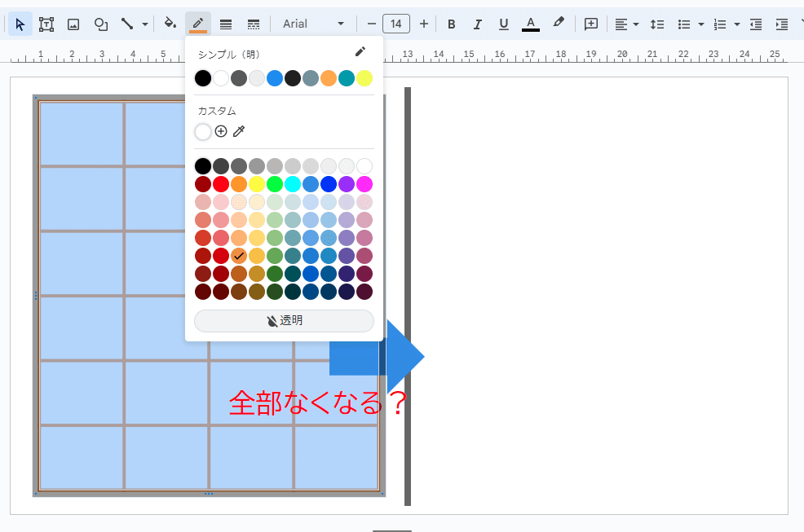Pick a color with the eyedropper

coord(239,132)
